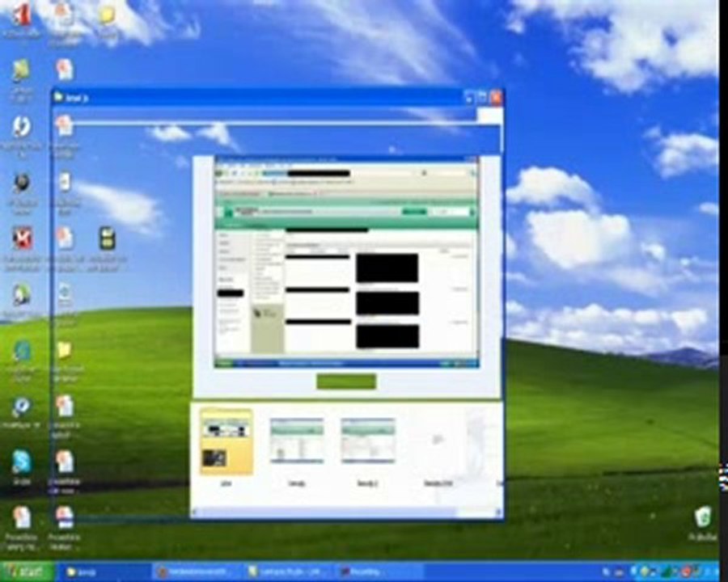Select the black and yellow archive desktop icon
This screenshot has width=728, height=582.
tap(108, 238)
